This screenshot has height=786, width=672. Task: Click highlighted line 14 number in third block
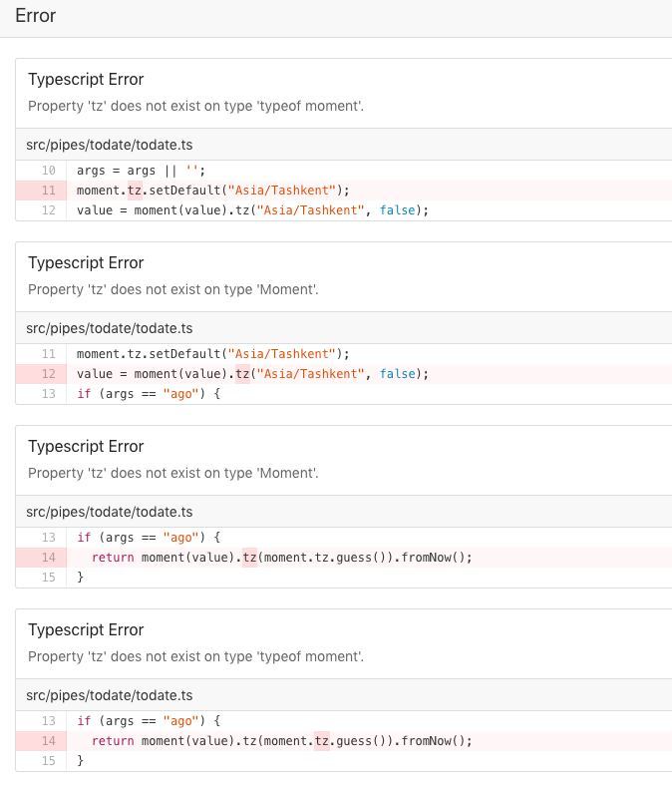click(x=48, y=558)
